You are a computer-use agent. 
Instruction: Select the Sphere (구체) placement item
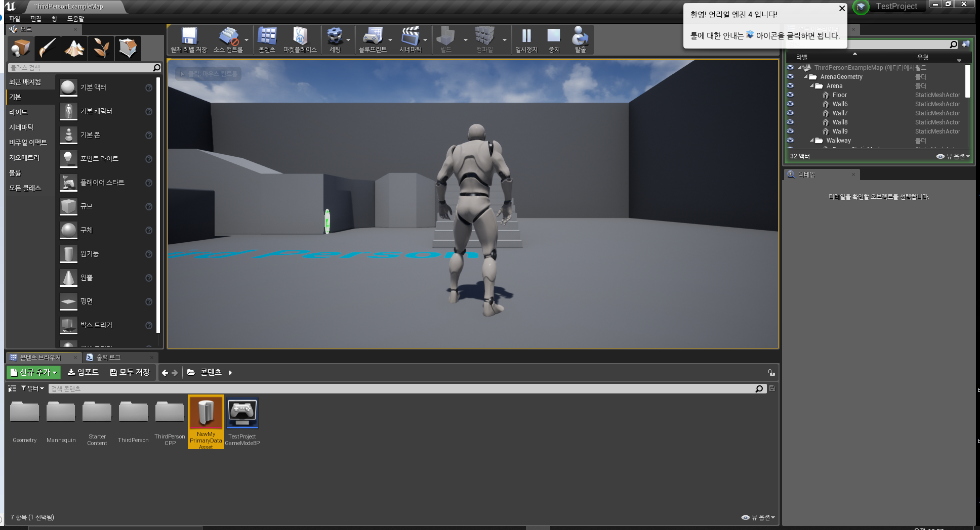106,230
